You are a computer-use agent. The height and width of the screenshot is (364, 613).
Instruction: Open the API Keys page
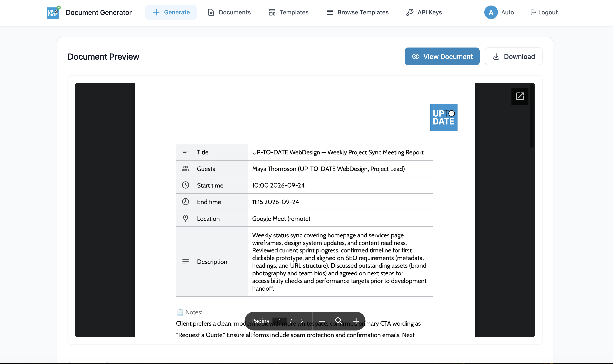424,12
